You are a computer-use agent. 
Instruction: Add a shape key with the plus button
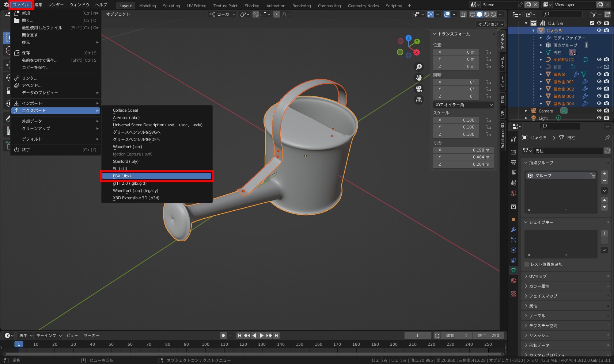[x=604, y=233]
